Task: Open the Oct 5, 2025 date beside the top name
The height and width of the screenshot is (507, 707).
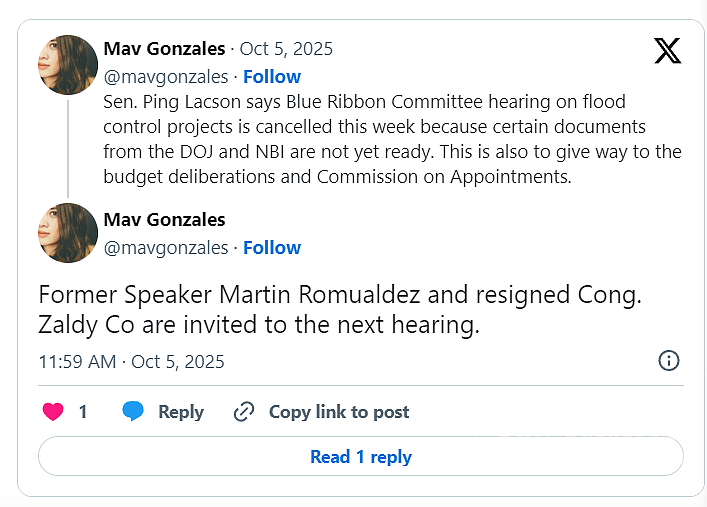Action: coord(286,49)
